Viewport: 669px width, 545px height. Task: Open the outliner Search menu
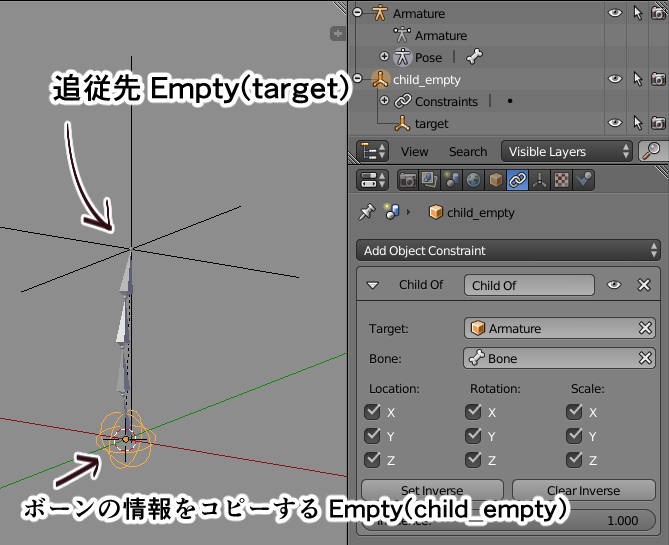pyautogui.click(x=468, y=152)
